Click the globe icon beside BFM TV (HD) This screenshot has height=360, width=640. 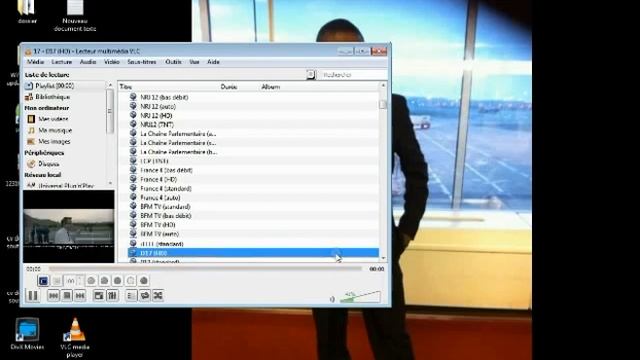point(133,224)
